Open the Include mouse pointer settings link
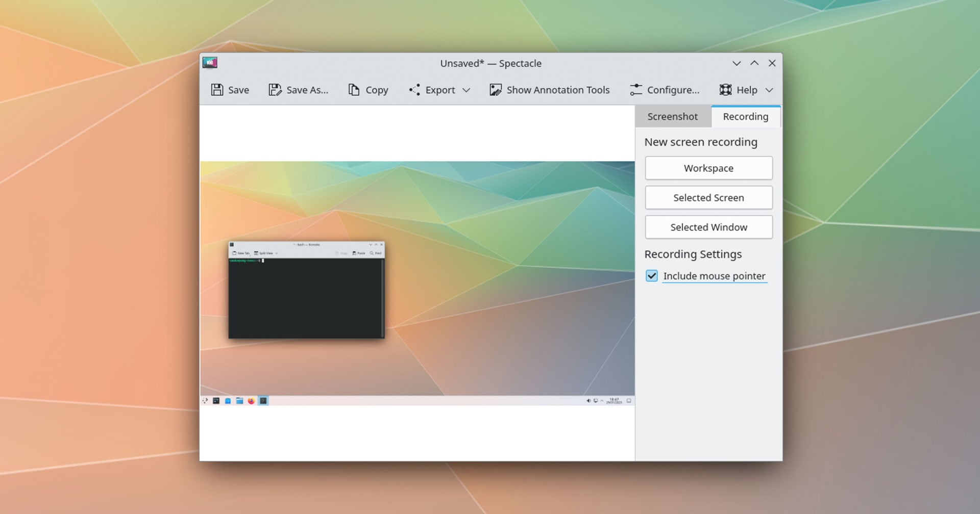980x514 pixels. pos(714,276)
